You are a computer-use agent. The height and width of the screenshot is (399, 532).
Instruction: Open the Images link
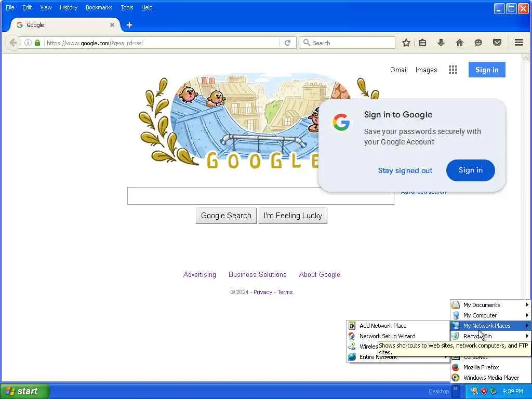[426, 70]
